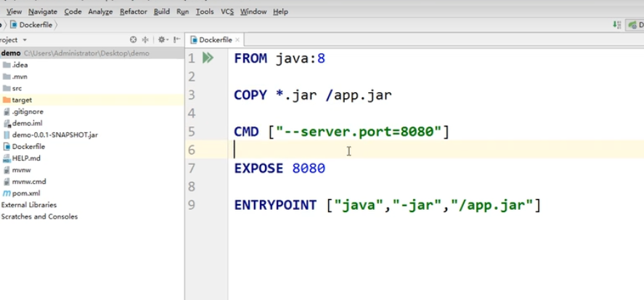Click the '--server.port=8080' string
The width and height of the screenshot is (644, 300).
tap(359, 131)
